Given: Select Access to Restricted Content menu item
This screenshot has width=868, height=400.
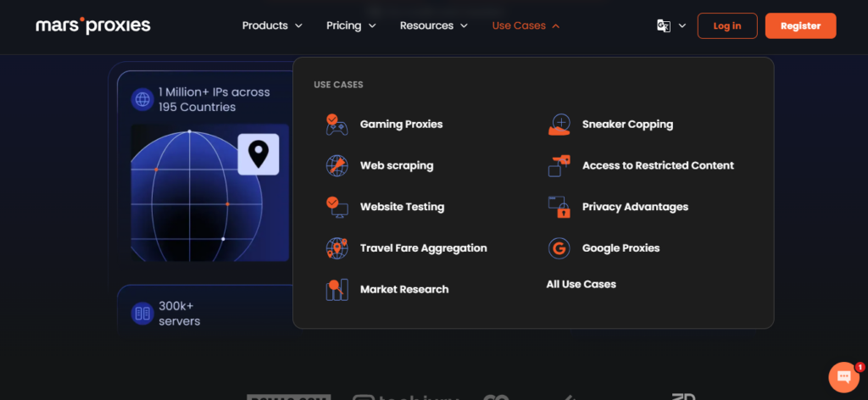Looking at the screenshot, I should point(658,165).
